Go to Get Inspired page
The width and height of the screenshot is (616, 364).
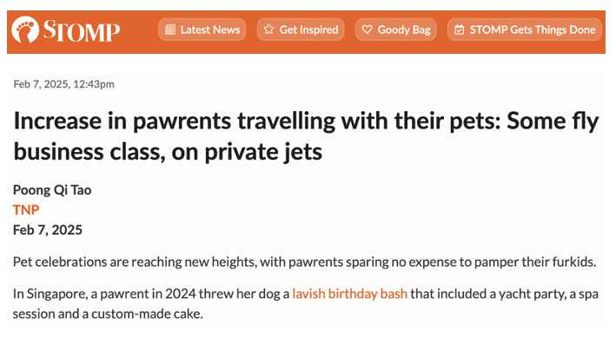301,30
